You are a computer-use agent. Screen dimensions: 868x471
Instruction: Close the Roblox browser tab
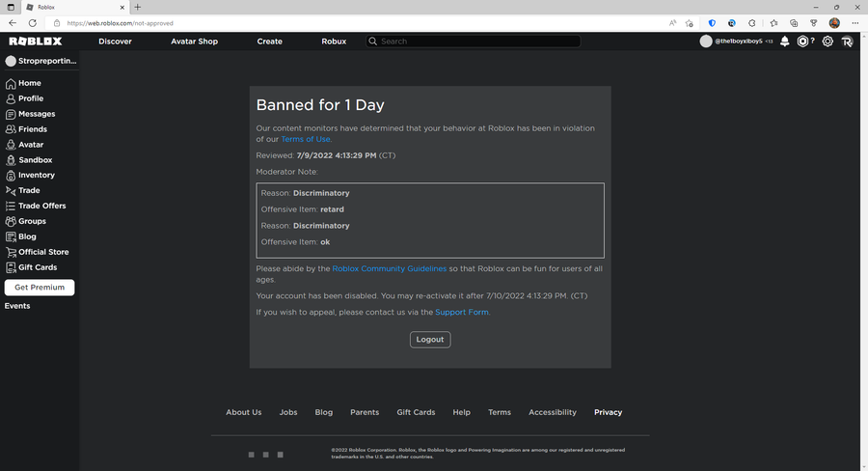tap(122, 7)
